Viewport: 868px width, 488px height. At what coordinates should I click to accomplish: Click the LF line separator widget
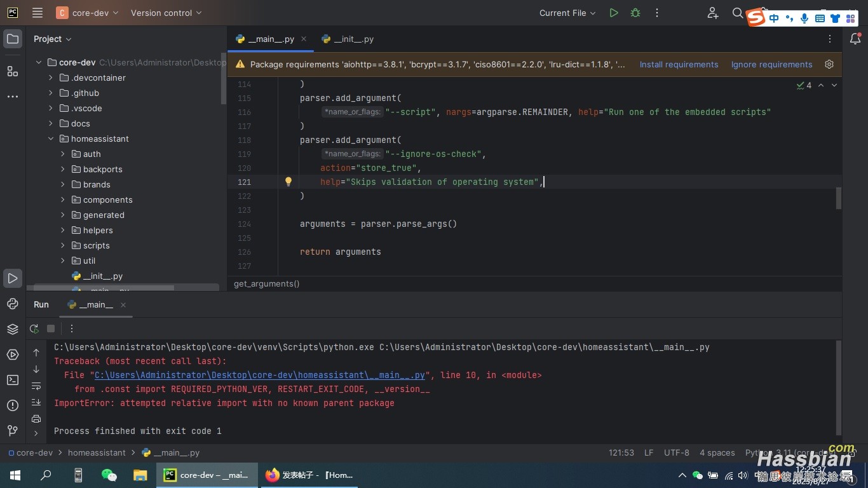pos(649,453)
